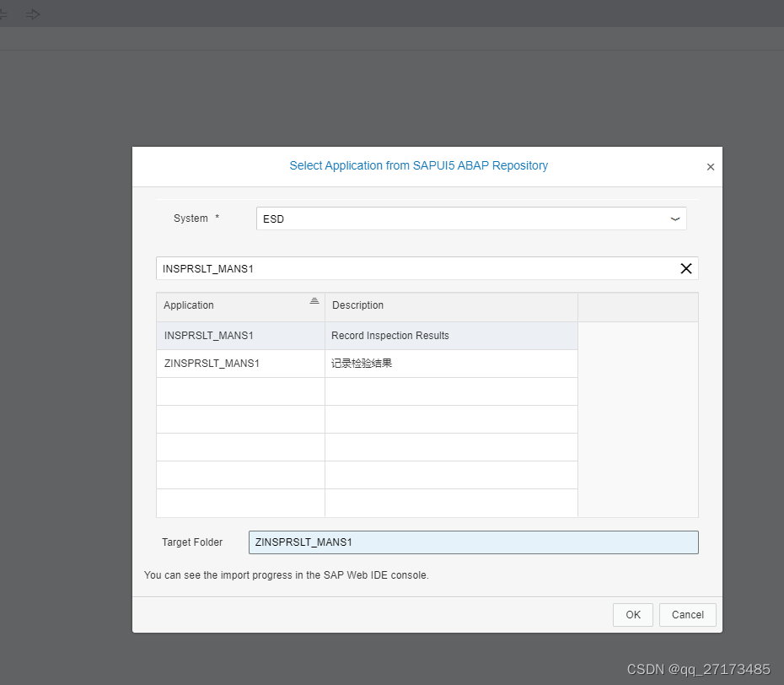Cancel the application selection dialog
Screen dimensions: 784x685
click(687, 614)
